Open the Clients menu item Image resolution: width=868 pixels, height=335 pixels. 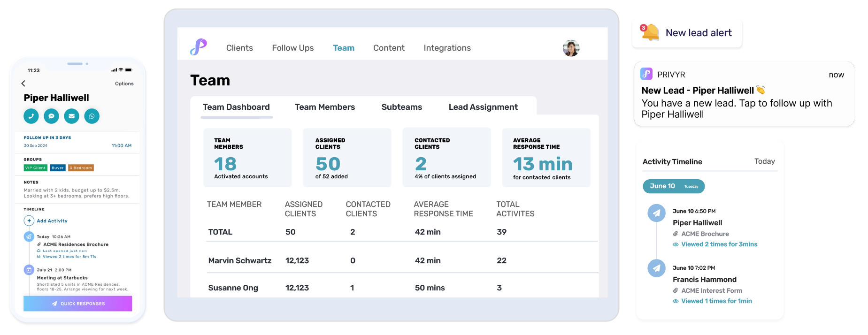[x=239, y=48]
